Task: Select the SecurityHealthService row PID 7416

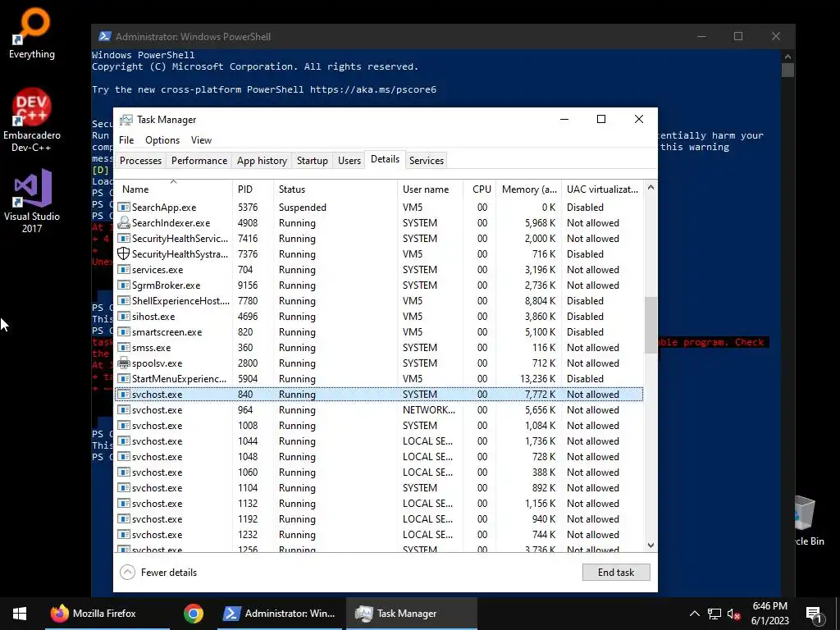Action: 379,239
